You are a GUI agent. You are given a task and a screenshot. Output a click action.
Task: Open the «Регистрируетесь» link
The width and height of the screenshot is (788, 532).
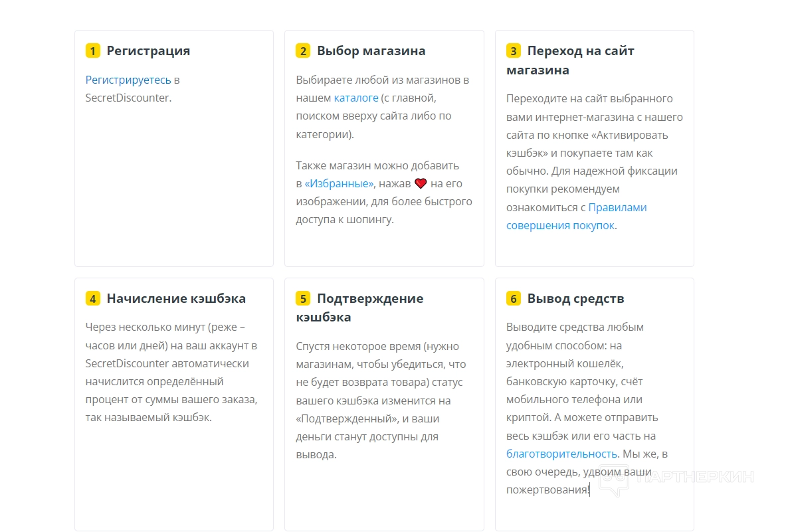[x=128, y=80]
